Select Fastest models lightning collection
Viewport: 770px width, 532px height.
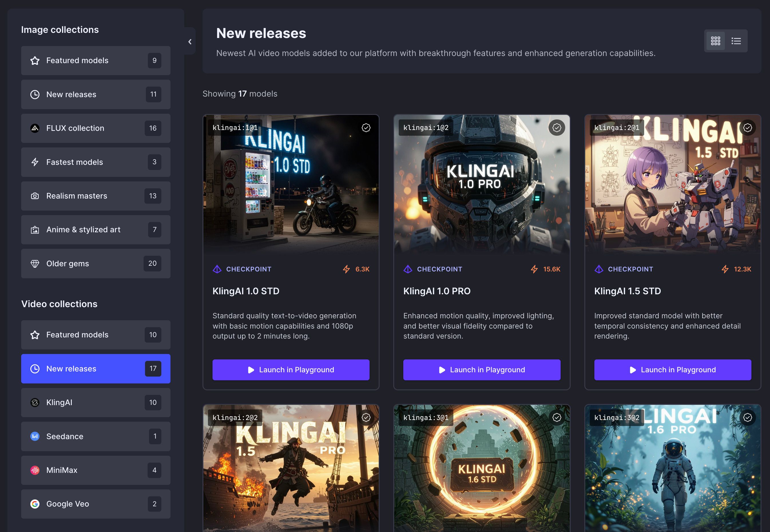pos(96,162)
